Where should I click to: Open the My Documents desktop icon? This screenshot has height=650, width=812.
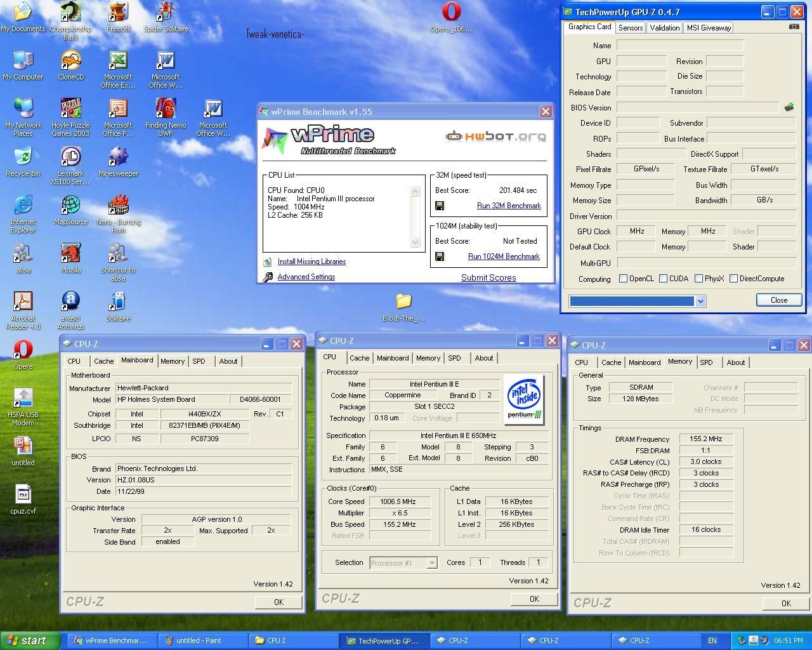point(23,17)
